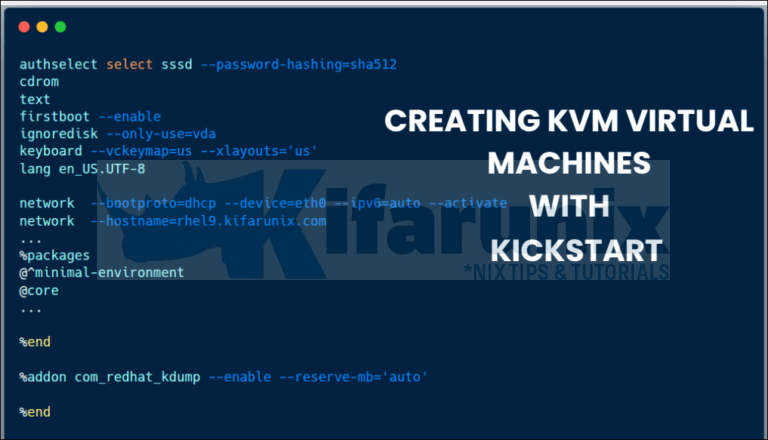Click the red close window dot
Image resolution: width=768 pixels, height=440 pixels.
(24, 26)
